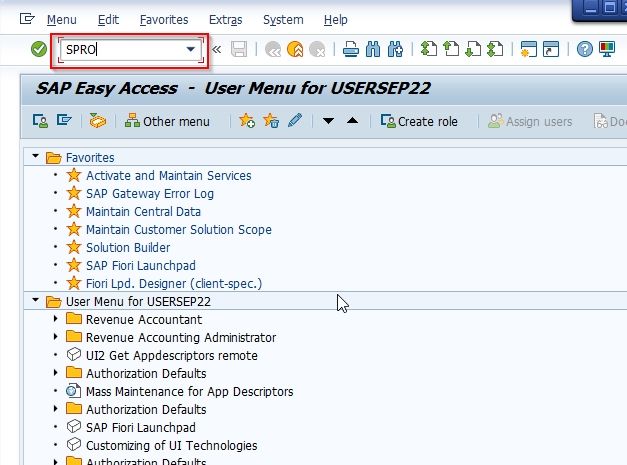627x465 pixels.
Task: Open the Menu menu
Action: click(62, 20)
